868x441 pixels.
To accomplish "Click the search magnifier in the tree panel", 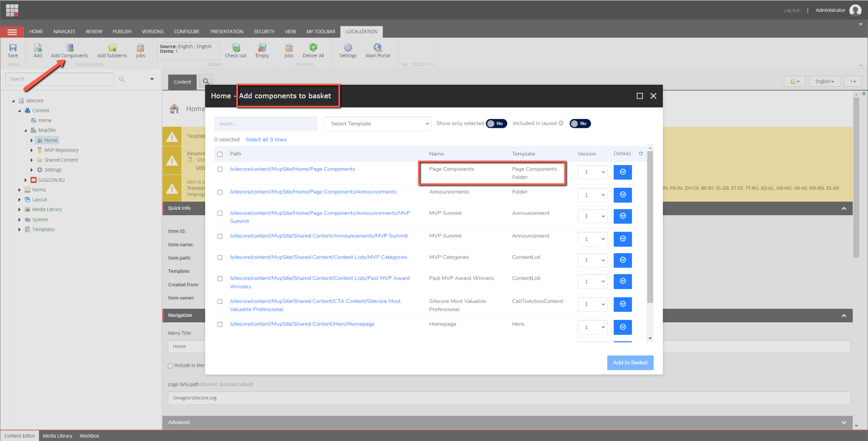I will pos(122,79).
